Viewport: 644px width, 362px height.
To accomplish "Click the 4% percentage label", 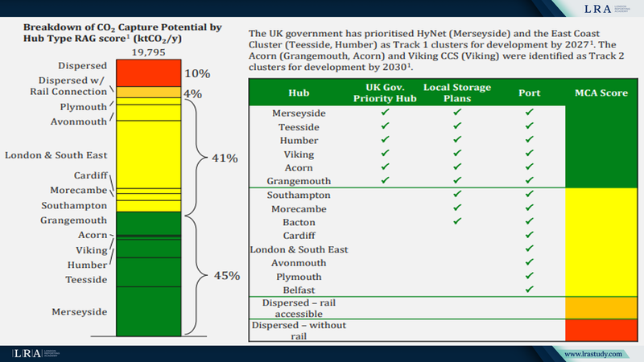I will [192, 94].
